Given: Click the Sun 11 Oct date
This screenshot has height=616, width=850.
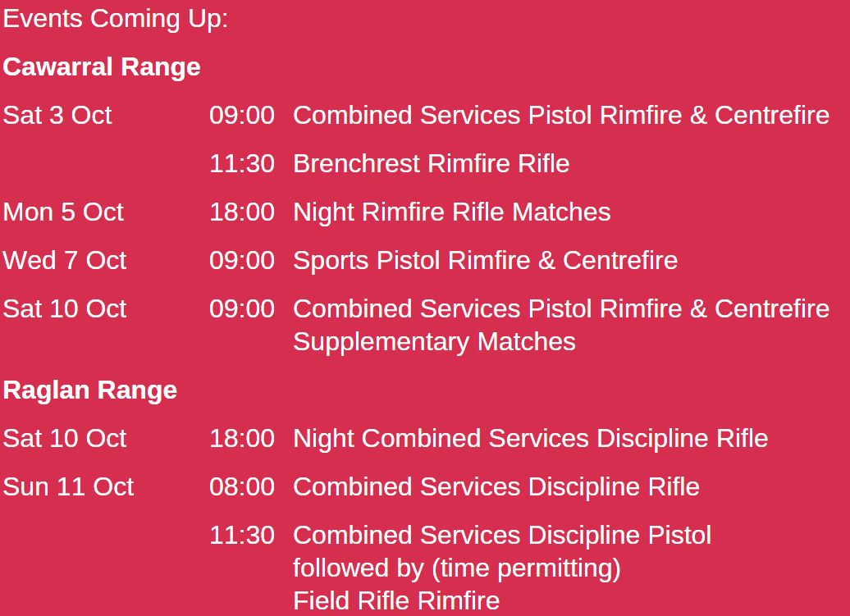Looking at the screenshot, I should tap(68, 486).
